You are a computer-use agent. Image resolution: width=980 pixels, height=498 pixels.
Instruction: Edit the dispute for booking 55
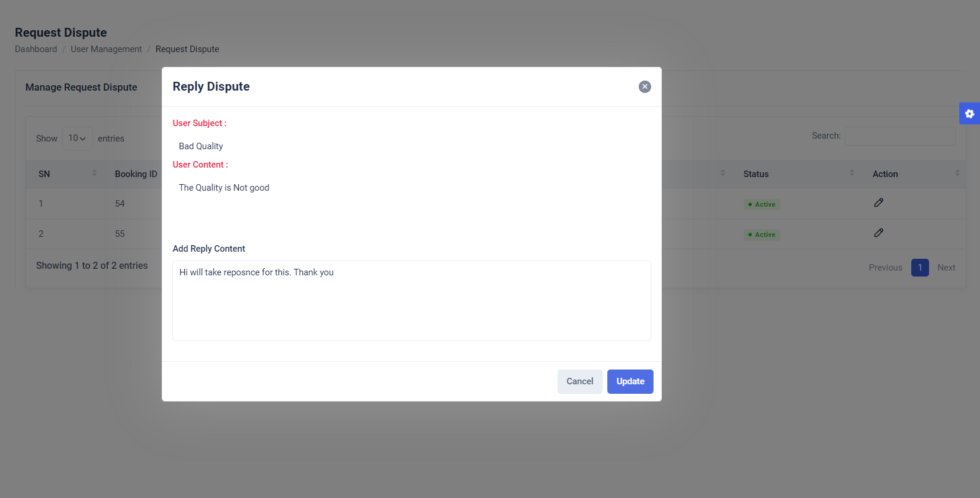[879, 233]
